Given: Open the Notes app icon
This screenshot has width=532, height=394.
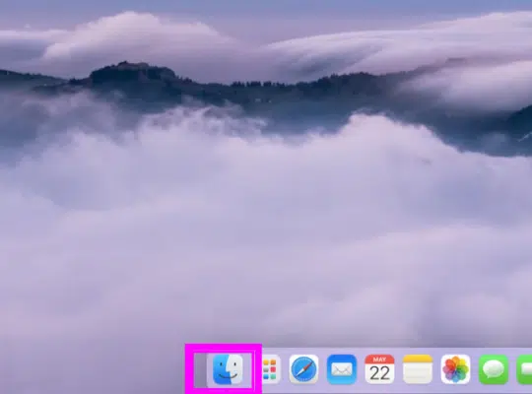Looking at the screenshot, I should 418,369.
